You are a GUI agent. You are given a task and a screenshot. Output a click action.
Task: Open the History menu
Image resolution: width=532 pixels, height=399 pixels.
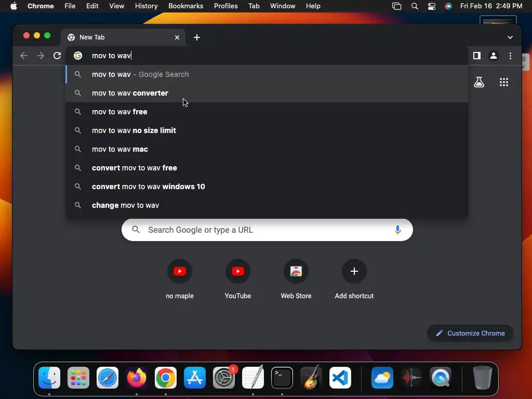pos(146,6)
